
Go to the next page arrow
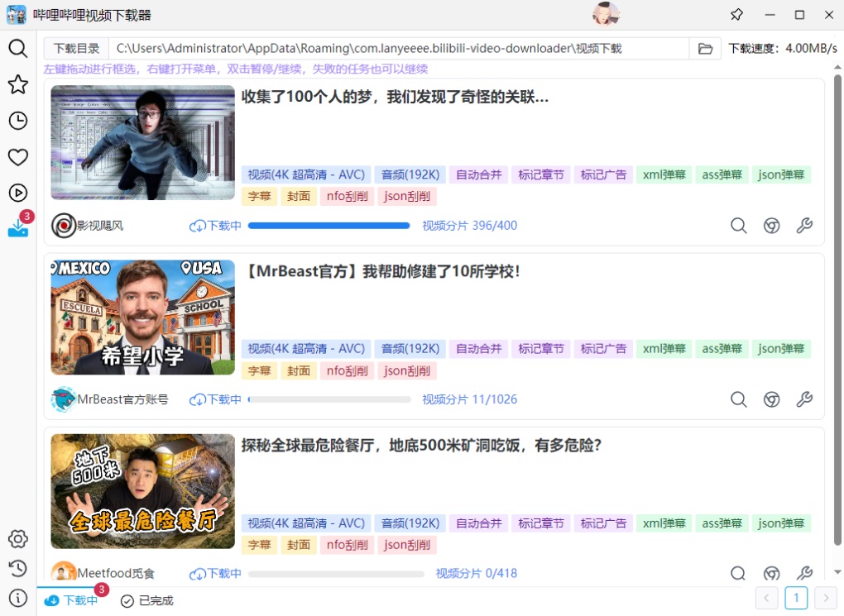826,598
